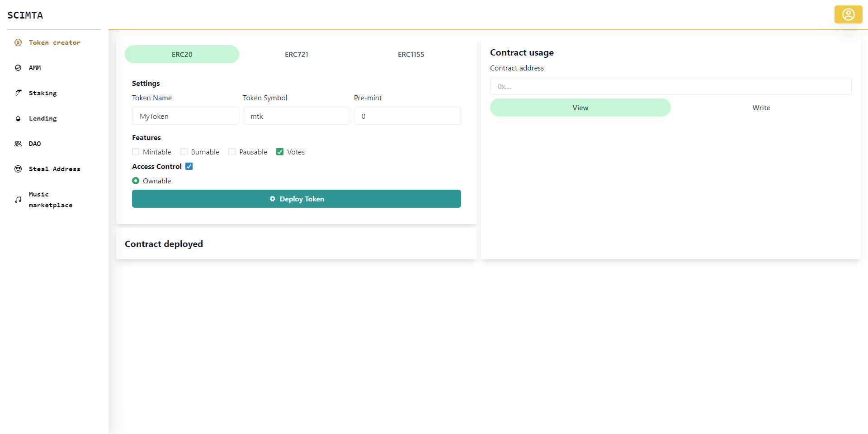Click the Steal Address face icon
Screen dimensions: 868x434
(x=18, y=169)
